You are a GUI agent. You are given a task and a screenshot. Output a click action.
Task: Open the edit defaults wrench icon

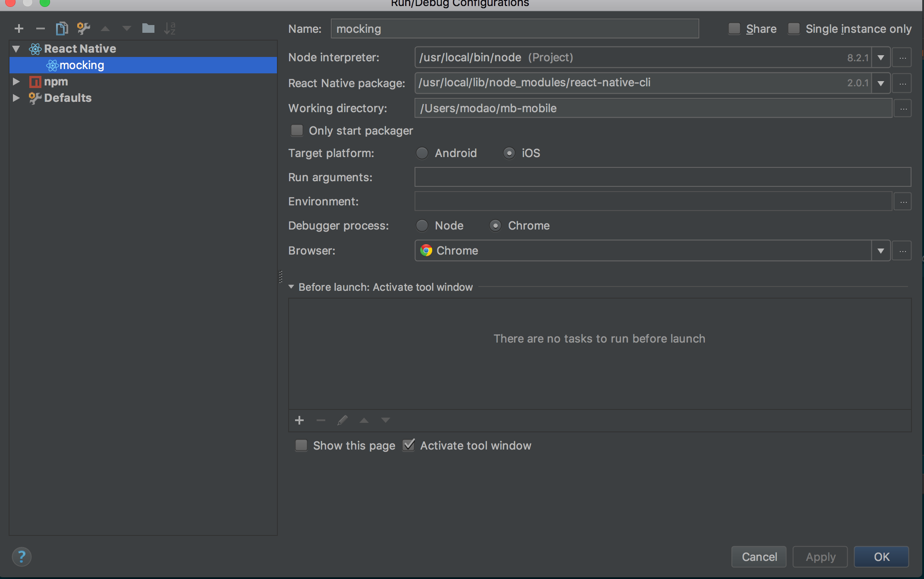pyautogui.click(x=83, y=28)
